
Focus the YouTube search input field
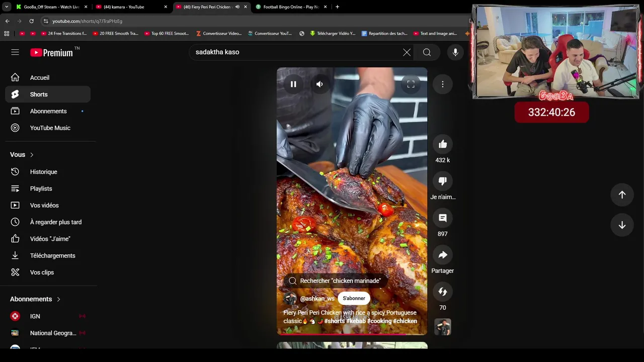coord(296,52)
